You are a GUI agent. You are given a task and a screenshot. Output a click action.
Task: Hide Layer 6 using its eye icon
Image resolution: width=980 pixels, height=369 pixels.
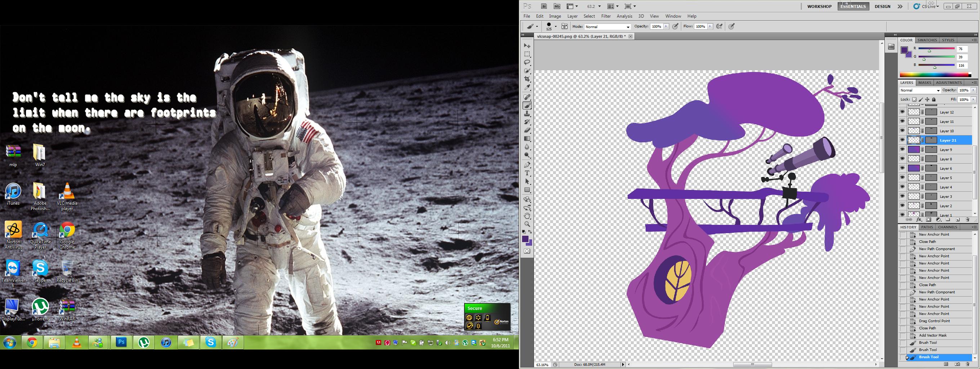click(903, 168)
